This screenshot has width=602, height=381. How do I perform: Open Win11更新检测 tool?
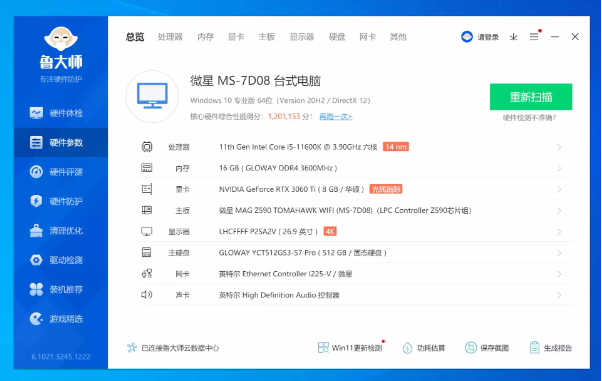coord(350,348)
